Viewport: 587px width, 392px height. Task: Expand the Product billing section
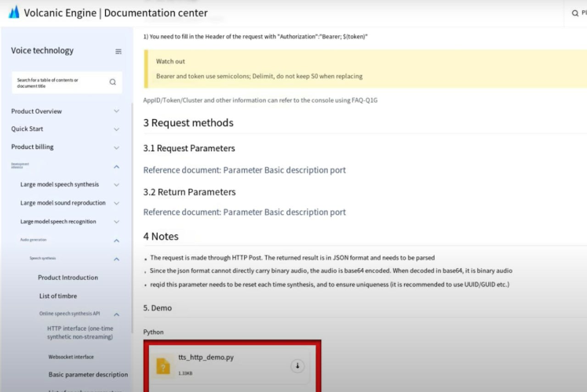(117, 147)
